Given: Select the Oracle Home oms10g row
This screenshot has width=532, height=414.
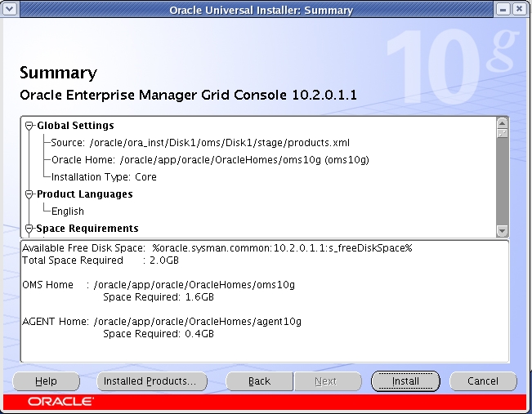Looking at the screenshot, I should 210,160.
